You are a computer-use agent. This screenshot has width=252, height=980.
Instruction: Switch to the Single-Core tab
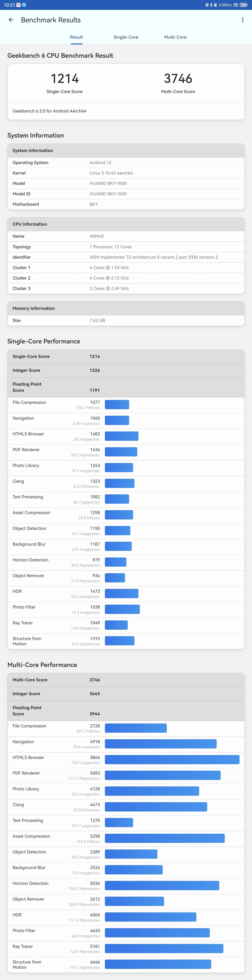tap(126, 37)
